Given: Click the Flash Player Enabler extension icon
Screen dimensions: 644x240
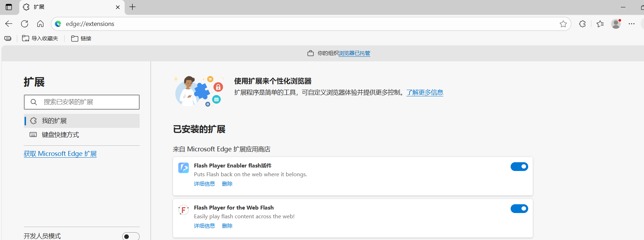Looking at the screenshot, I should pyautogui.click(x=184, y=168).
